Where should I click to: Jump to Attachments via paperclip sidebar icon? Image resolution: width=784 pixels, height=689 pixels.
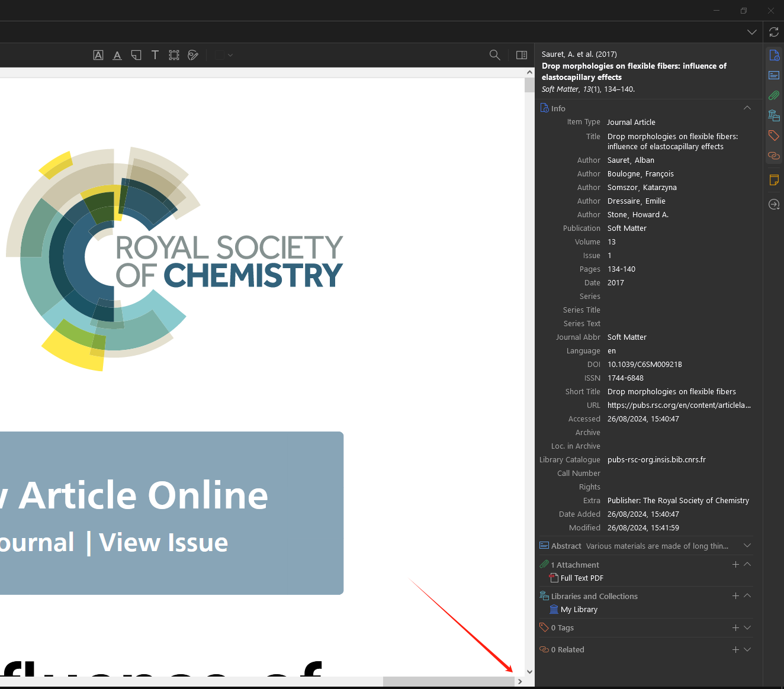click(774, 95)
